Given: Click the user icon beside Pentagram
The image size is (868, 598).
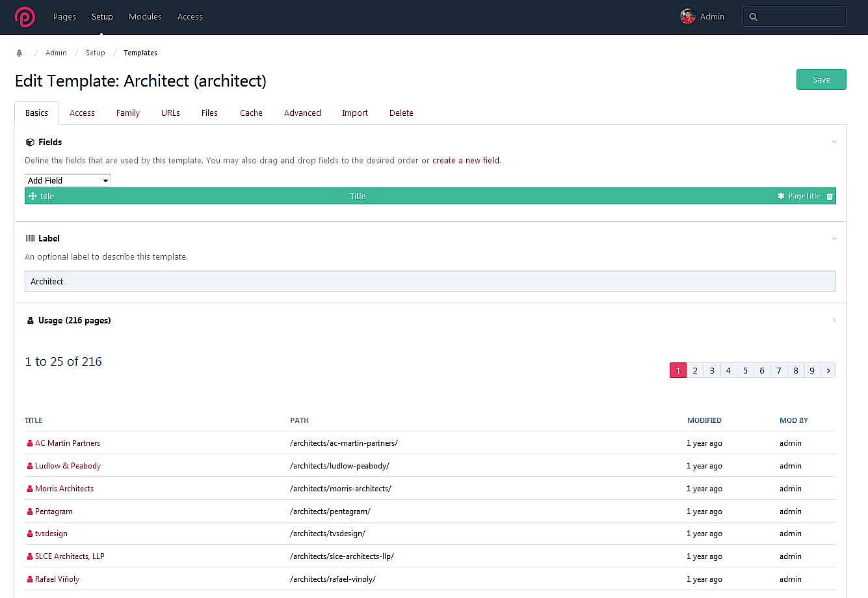Looking at the screenshot, I should 29,511.
